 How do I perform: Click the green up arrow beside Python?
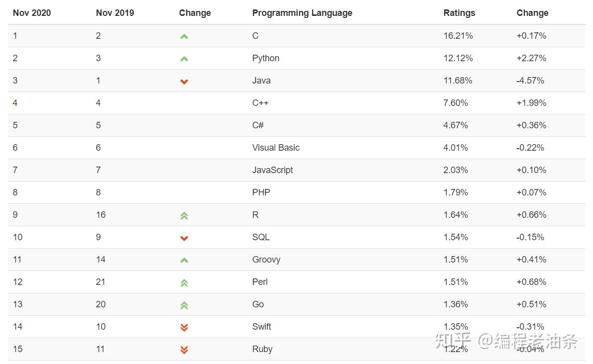click(x=184, y=59)
